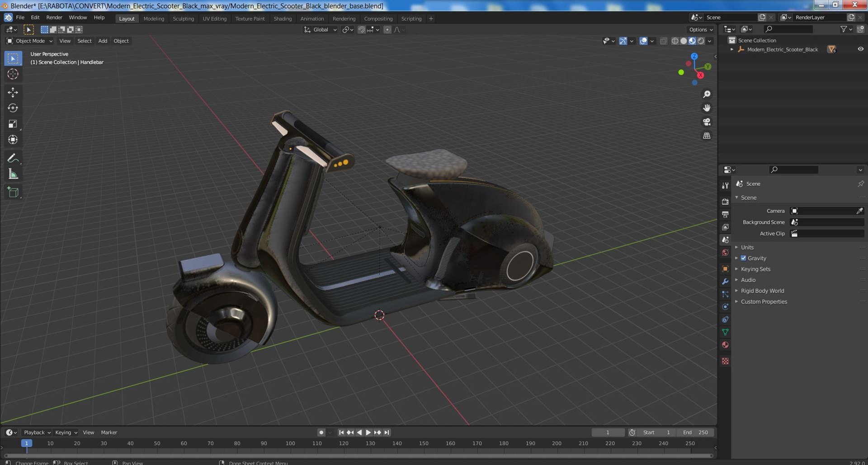The height and width of the screenshot is (465, 868).
Task: Expand the Rigid Body World panel
Action: 762,291
